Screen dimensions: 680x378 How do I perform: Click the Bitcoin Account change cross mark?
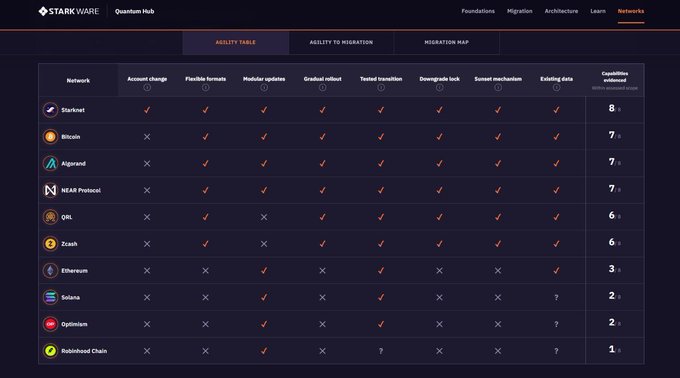tap(147, 137)
